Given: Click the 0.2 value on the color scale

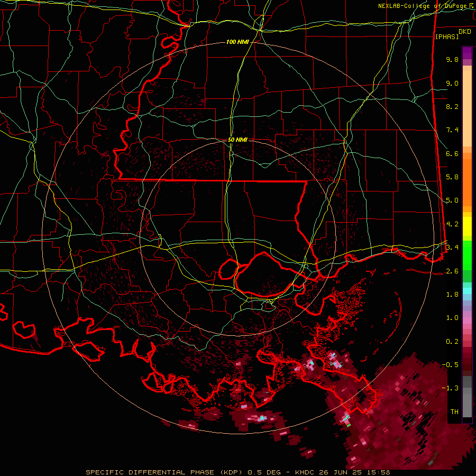Looking at the screenshot, I should pos(452,342).
